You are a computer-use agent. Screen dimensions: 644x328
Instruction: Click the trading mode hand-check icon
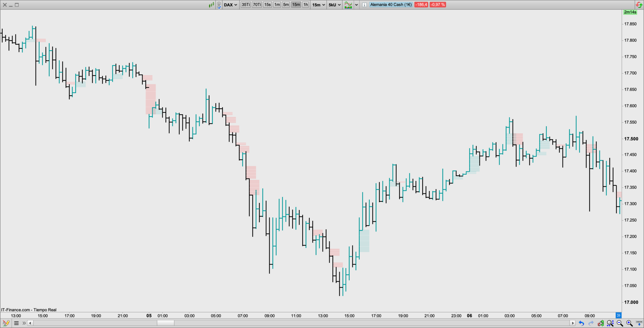coord(219,5)
